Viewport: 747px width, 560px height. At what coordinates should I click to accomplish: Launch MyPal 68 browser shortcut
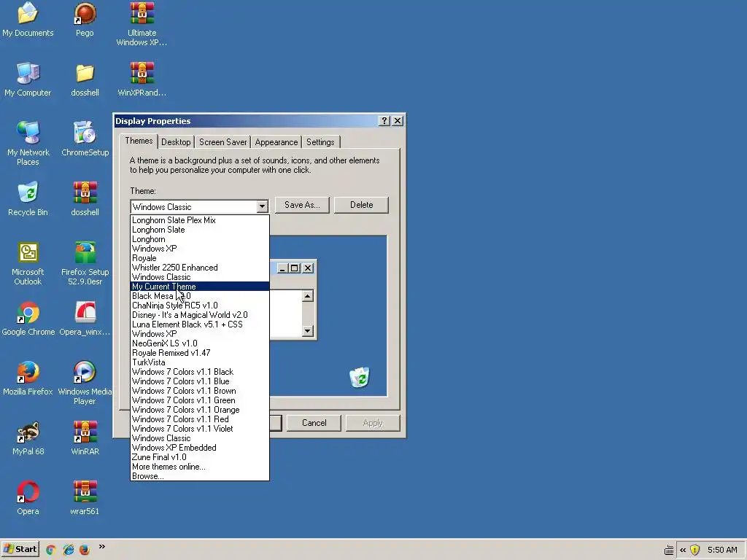click(28, 438)
